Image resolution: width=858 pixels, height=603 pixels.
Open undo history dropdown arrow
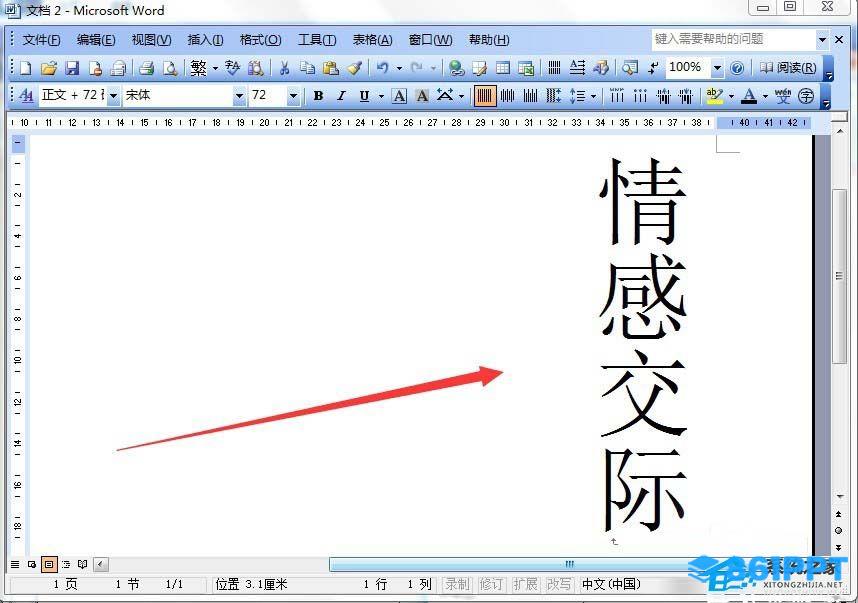click(x=399, y=69)
